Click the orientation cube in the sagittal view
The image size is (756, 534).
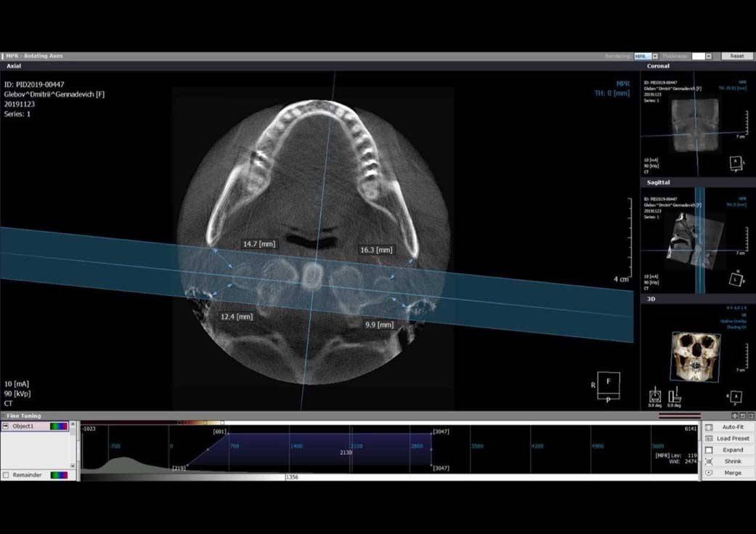(736, 279)
